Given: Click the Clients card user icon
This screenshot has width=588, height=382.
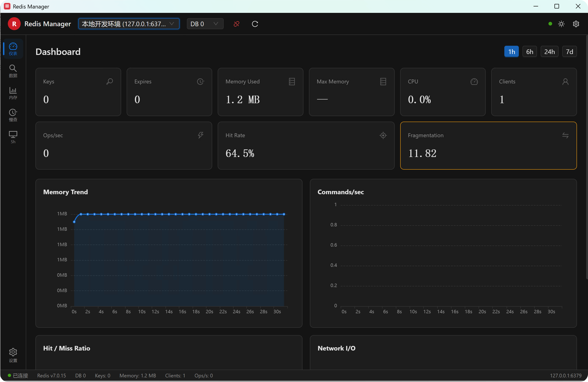Looking at the screenshot, I should pos(565,82).
